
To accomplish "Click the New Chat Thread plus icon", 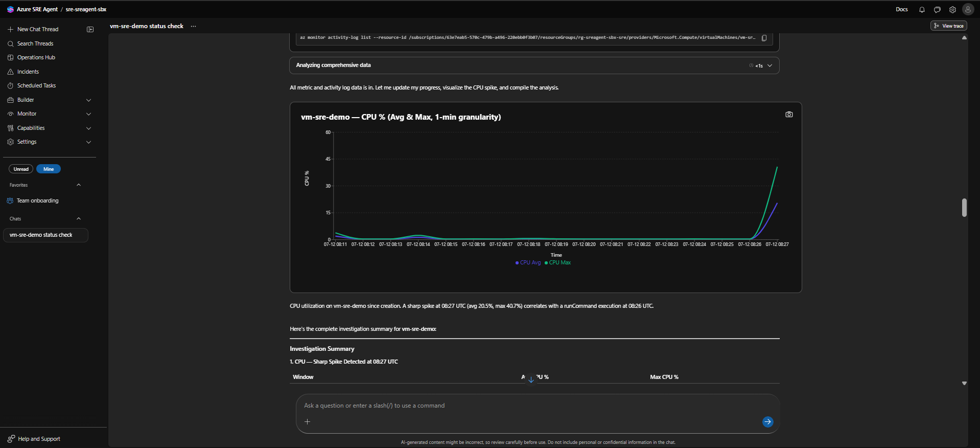I will [x=10, y=29].
